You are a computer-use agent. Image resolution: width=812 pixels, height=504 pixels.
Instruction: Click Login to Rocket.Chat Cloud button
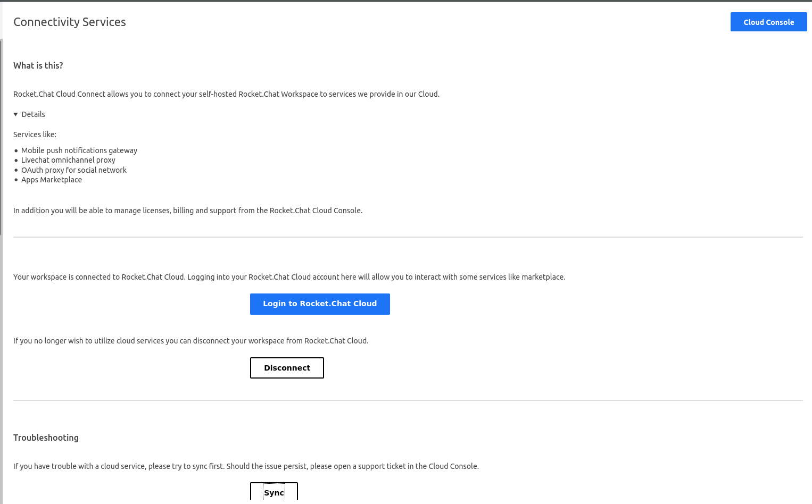320,304
